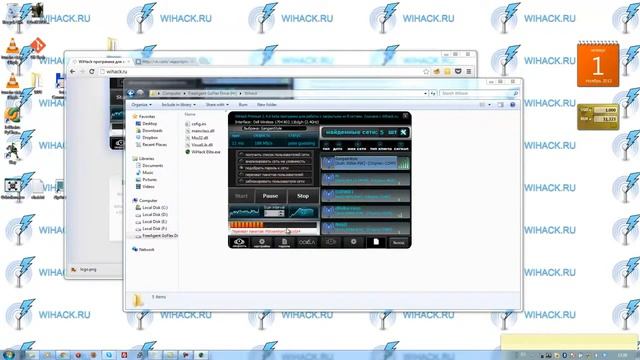Open the white page icon in WiHack toolbar

tap(376, 242)
